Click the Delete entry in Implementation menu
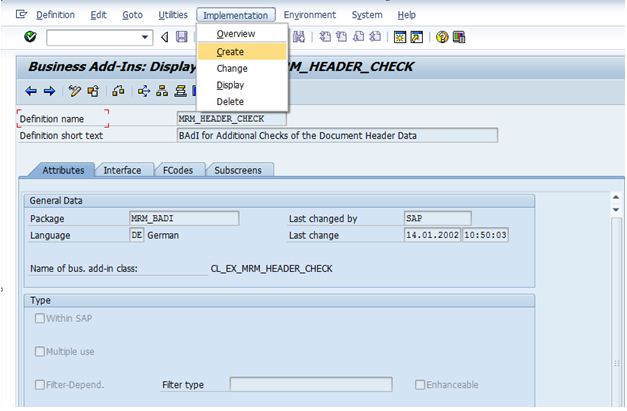This screenshot has height=411, width=627. coord(230,101)
